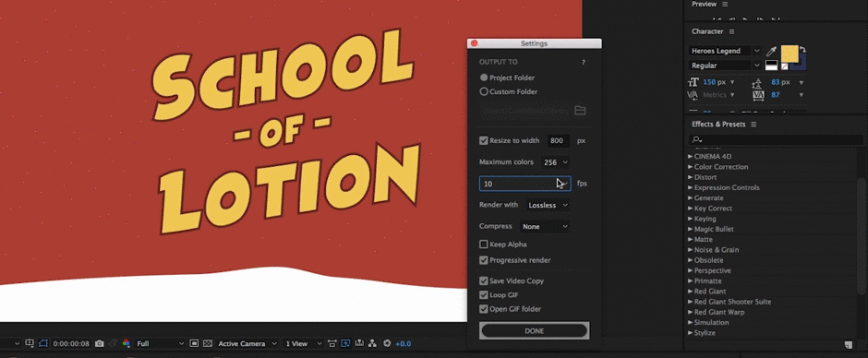Click the tracking VA icon beside 87

pos(758,95)
